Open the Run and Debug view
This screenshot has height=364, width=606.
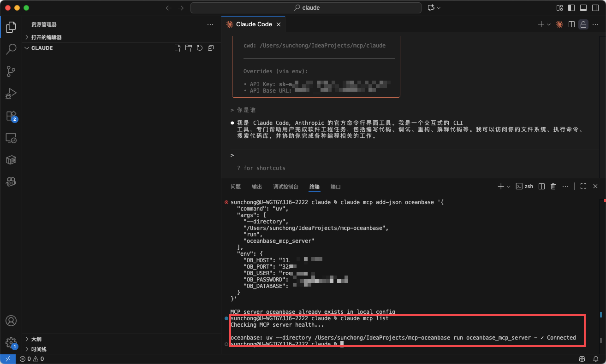(11, 94)
